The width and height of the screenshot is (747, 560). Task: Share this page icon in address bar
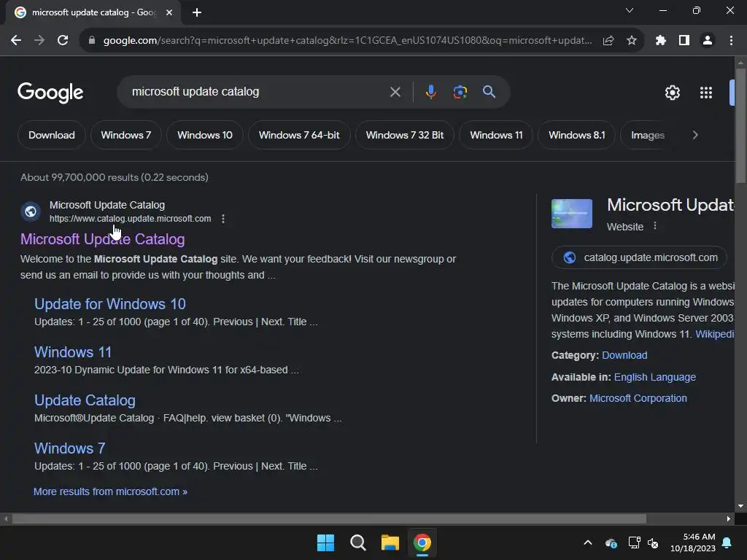608,41
